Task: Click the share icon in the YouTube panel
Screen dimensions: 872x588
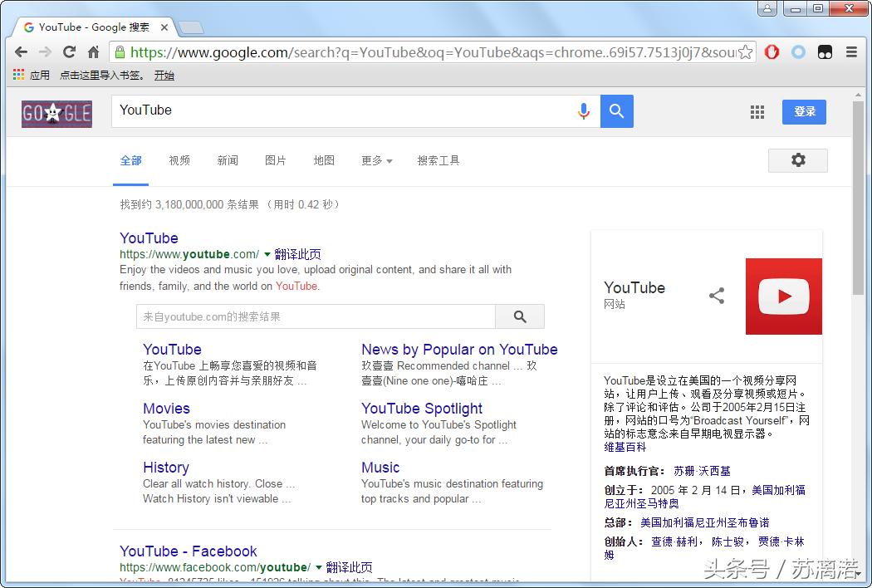Action: point(717,295)
